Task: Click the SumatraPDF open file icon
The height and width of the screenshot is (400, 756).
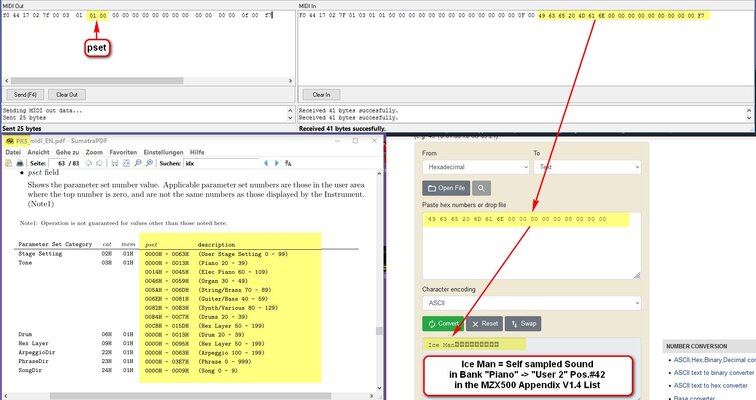Action: [x=8, y=163]
